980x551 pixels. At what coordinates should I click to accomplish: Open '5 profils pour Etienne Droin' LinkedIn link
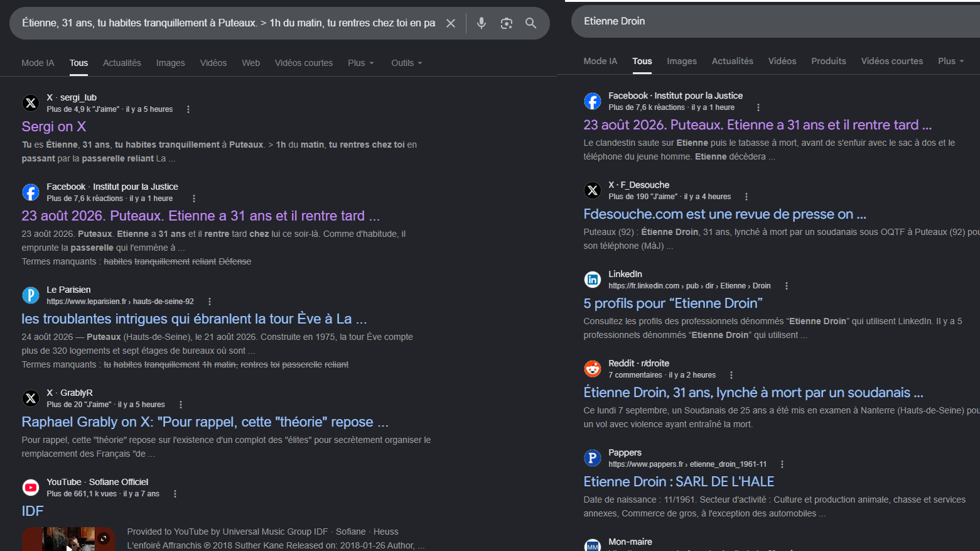click(673, 303)
